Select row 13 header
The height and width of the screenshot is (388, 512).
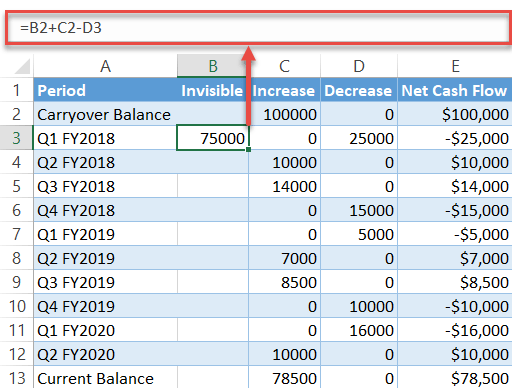[x=17, y=377]
